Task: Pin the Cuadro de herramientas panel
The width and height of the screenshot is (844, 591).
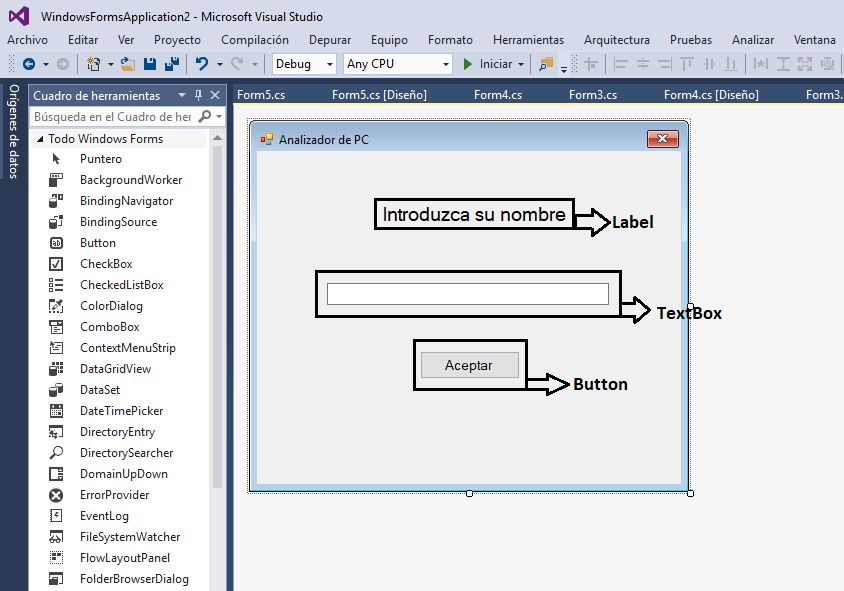Action: pos(198,95)
